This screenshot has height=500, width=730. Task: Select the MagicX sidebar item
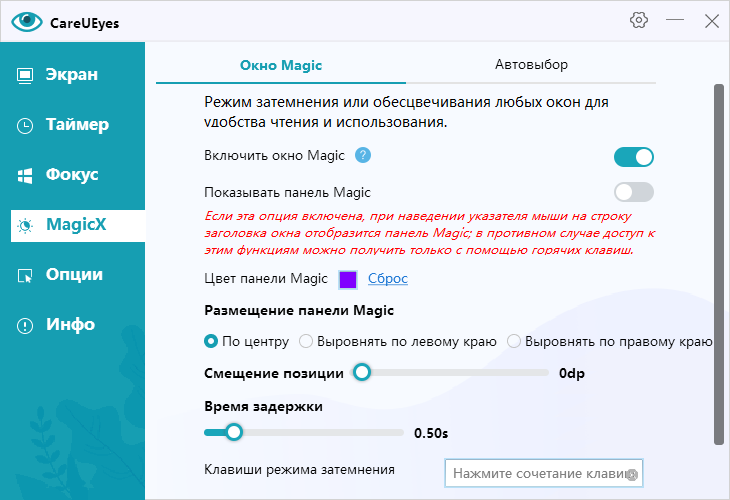tap(78, 225)
